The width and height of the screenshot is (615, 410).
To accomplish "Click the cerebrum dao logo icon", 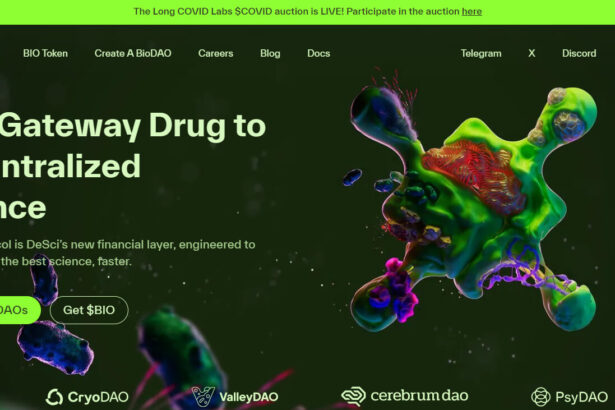I will click(353, 396).
